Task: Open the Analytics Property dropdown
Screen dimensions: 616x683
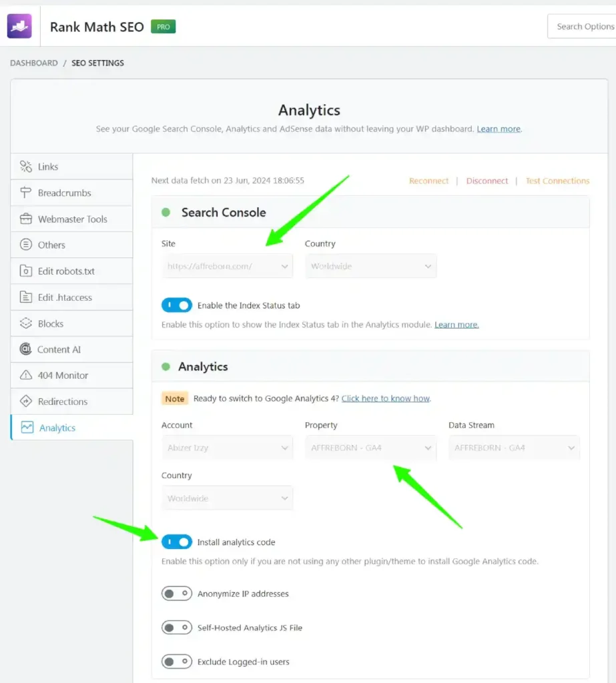Action: click(x=370, y=448)
